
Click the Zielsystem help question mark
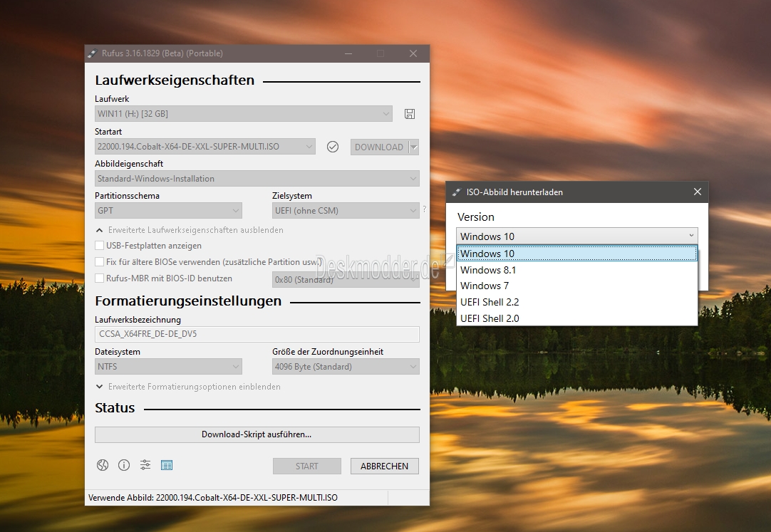point(425,209)
